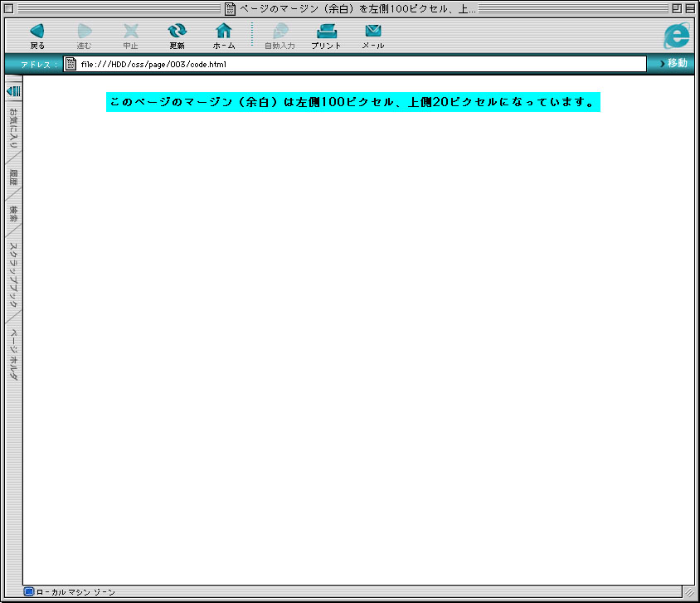700x603 pixels.
Task: Go to Home (ホーム) icon
Action: point(224,36)
